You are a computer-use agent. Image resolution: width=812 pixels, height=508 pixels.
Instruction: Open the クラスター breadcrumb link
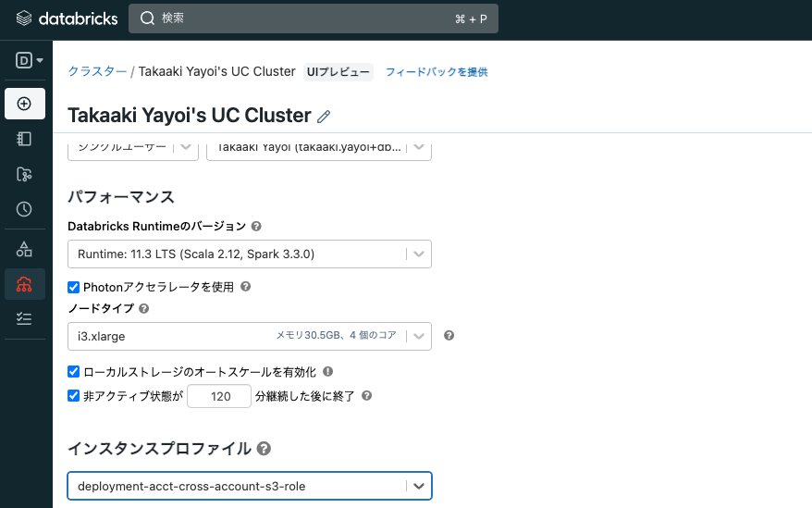[97, 71]
